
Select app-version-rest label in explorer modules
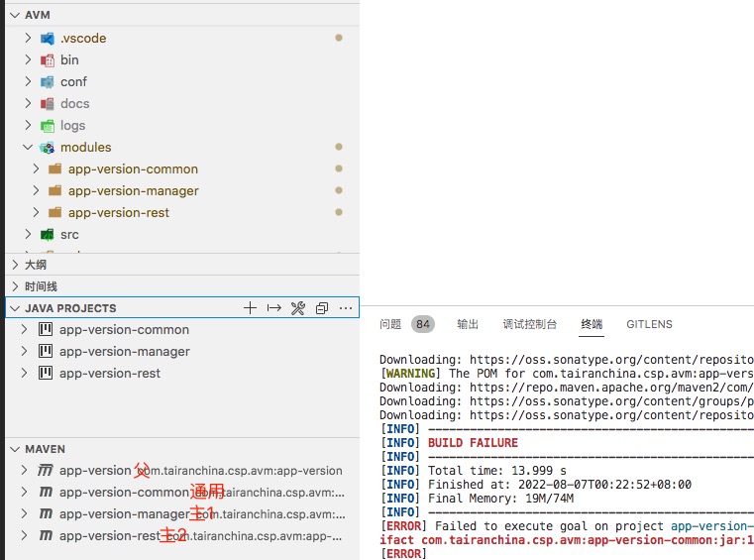(119, 213)
